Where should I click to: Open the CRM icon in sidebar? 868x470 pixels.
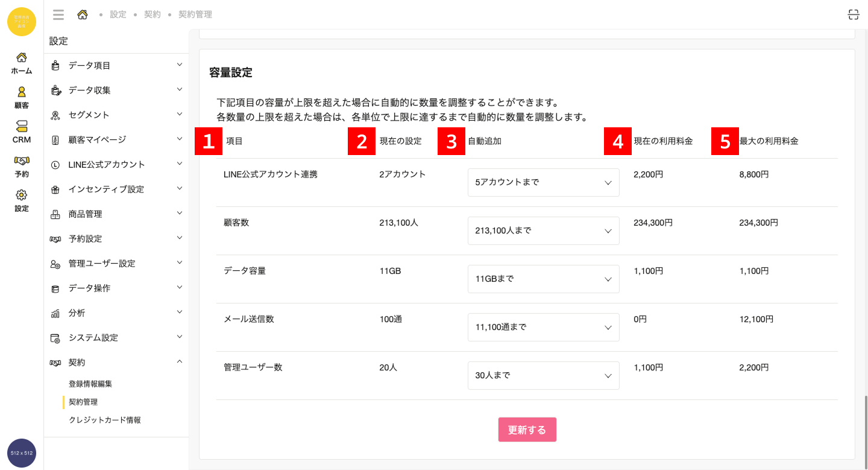pyautogui.click(x=21, y=131)
